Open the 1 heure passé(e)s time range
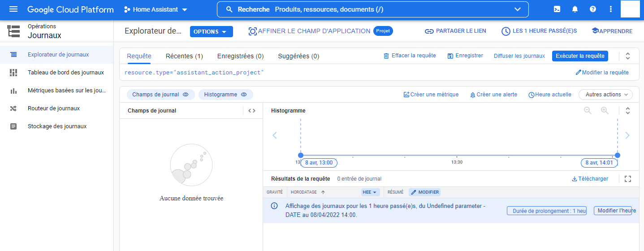Viewport: 644px width, 251px height. pos(539,31)
